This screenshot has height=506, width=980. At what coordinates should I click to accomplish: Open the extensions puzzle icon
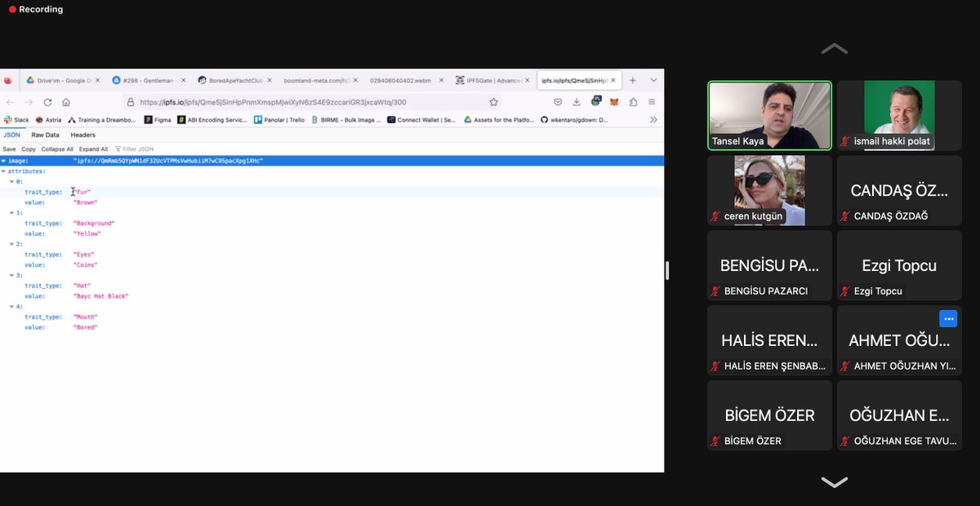tap(633, 102)
